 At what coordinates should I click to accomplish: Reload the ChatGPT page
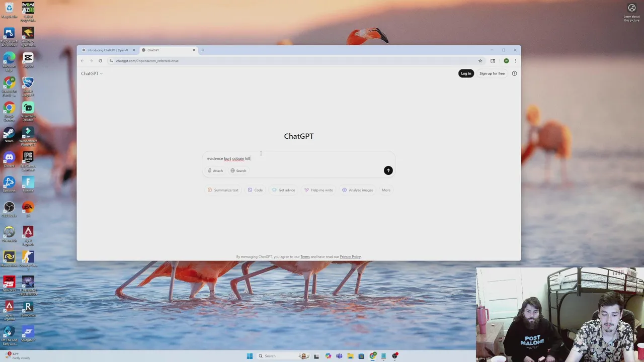pos(100,61)
